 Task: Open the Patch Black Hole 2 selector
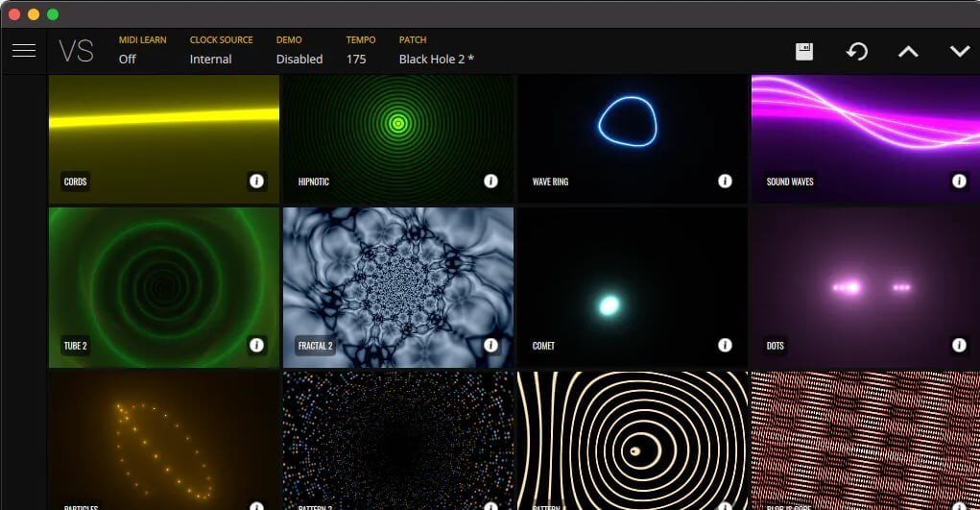(437, 59)
